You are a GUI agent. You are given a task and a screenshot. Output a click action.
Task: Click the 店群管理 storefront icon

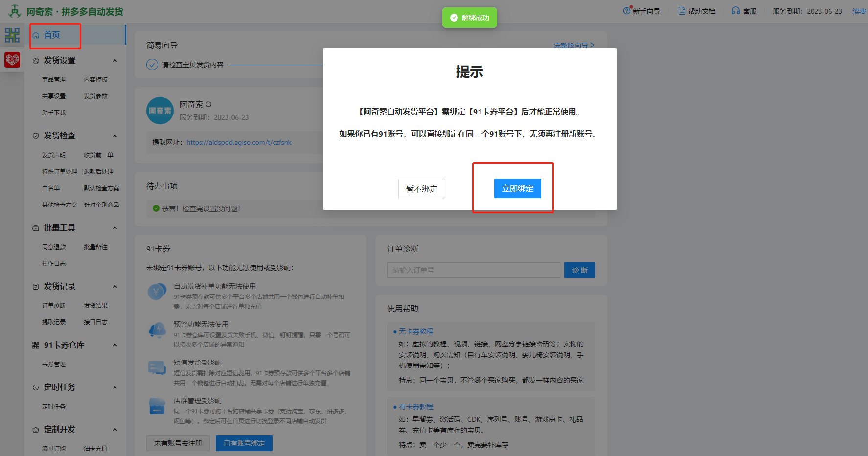[157, 406]
